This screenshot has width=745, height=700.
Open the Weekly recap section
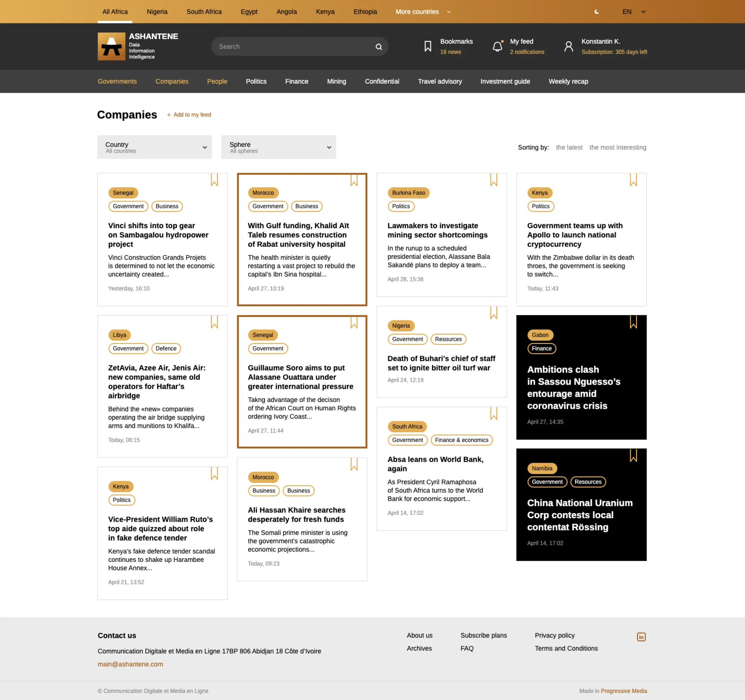(x=568, y=81)
